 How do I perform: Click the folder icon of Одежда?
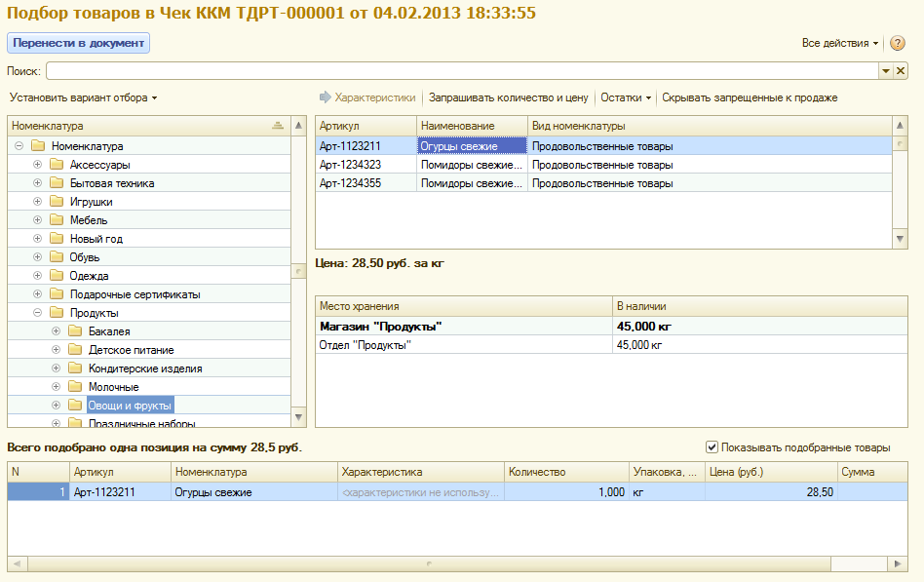(57, 275)
